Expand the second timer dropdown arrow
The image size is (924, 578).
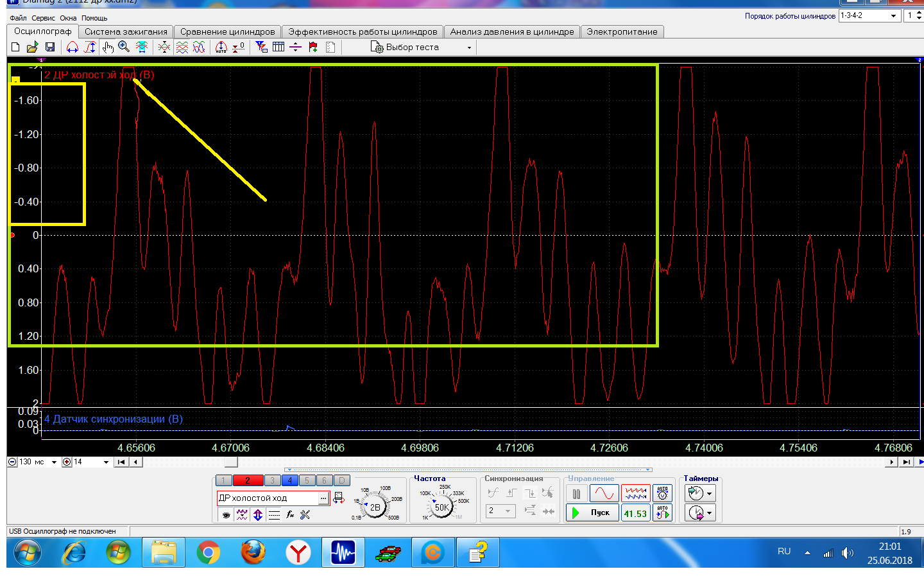coord(709,512)
